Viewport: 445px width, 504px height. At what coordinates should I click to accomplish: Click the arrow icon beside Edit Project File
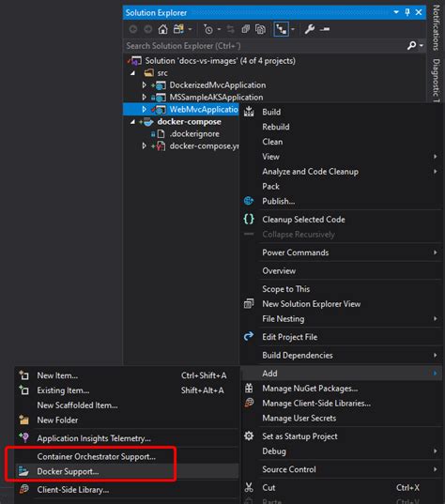tap(249, 337)
